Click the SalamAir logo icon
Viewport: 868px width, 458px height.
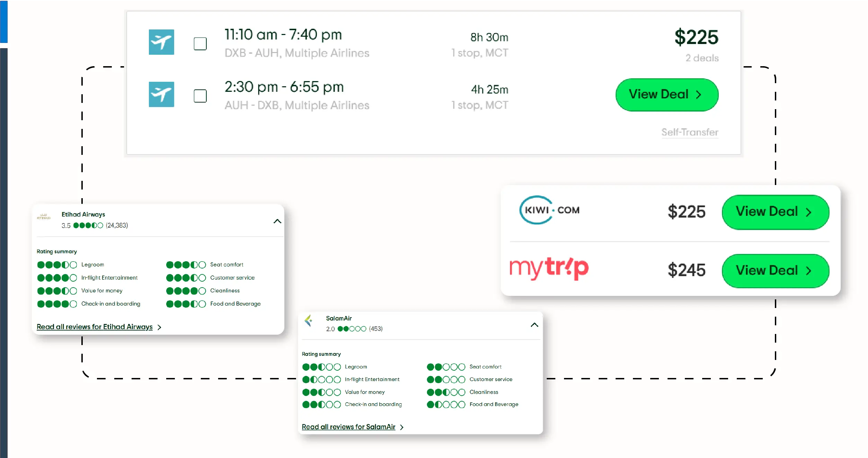(308, 320)
